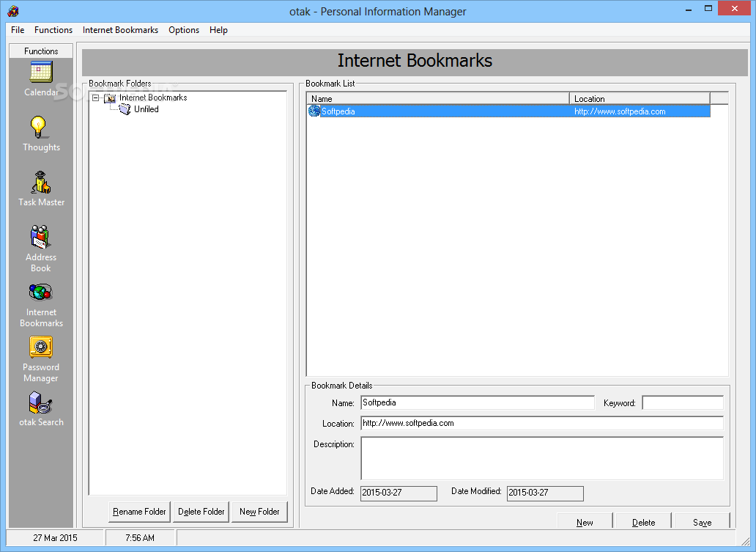The image size is (756, 552).
Task: Open the Thoughts lightbulb icon
Action: click(39, 128)
